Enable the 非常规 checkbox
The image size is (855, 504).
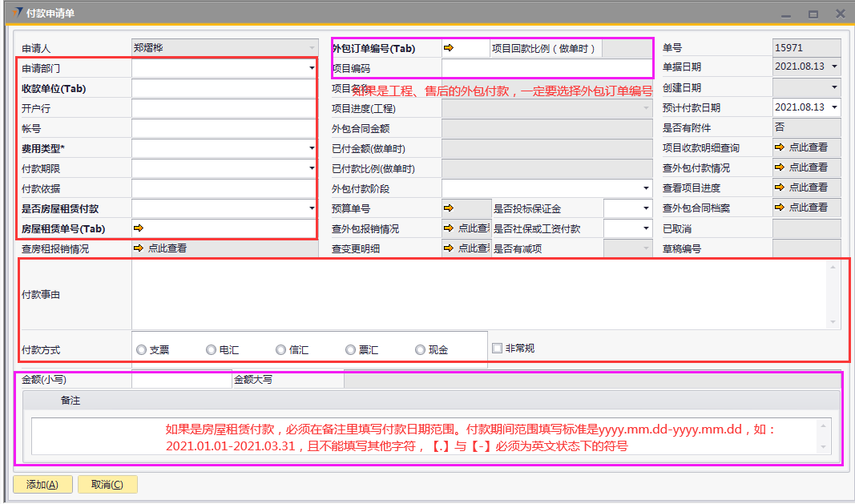[498, 349]
